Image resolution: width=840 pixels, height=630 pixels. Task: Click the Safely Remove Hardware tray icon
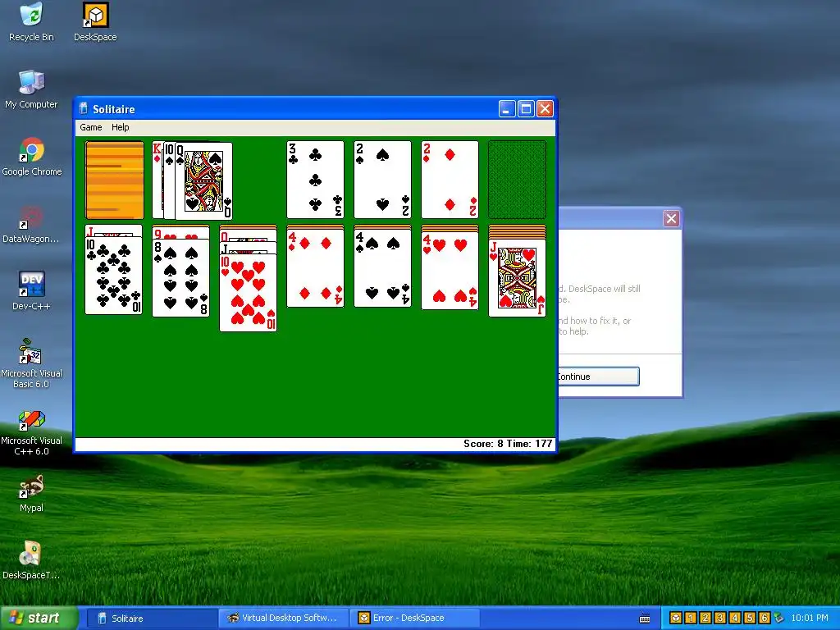778,618
